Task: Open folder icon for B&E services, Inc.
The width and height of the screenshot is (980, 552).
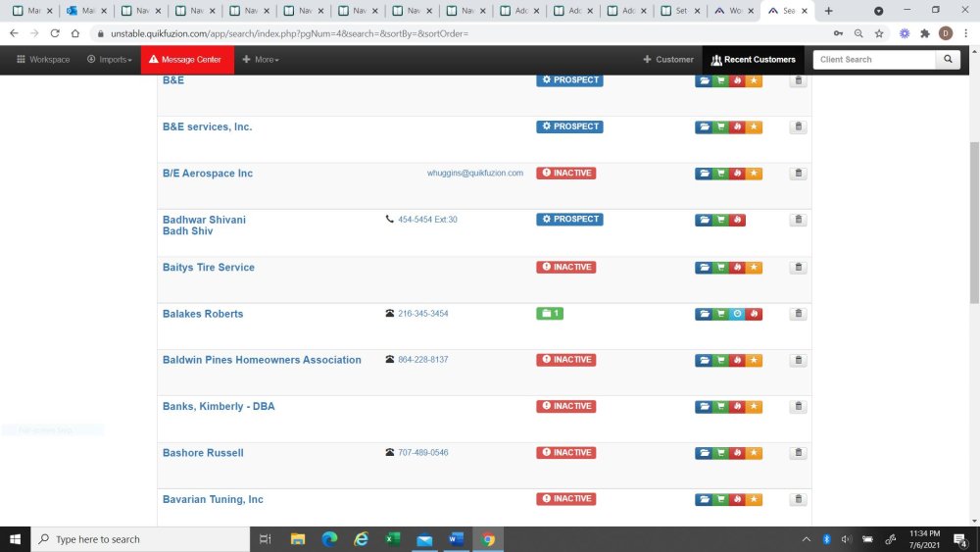Action: click(x=704, y=126)
